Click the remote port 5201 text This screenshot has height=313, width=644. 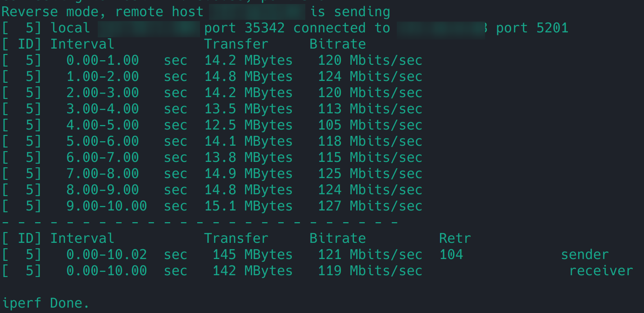point(532,28)
